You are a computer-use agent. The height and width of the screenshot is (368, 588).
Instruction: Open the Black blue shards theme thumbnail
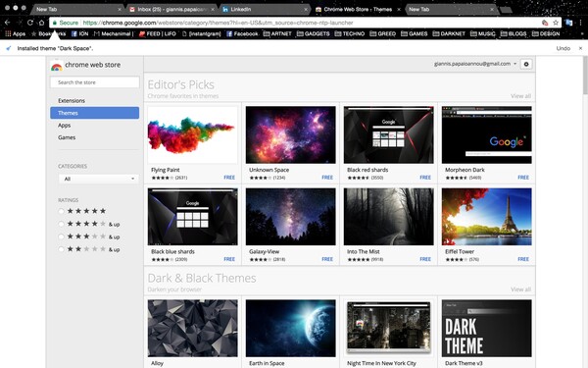[x=192, y=217]
